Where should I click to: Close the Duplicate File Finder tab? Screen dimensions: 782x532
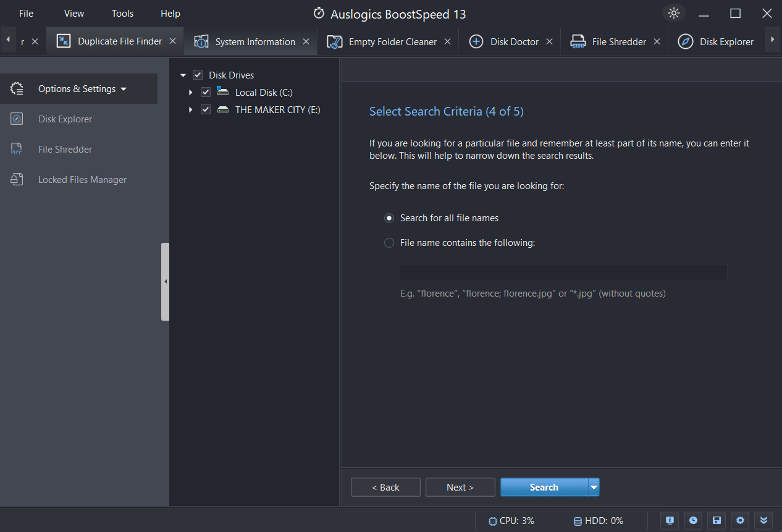(x=173, y=41)
